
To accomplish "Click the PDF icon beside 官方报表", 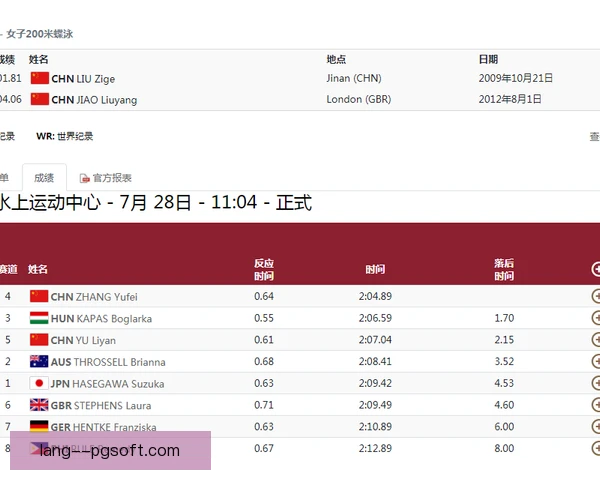I will click(84, 178).
